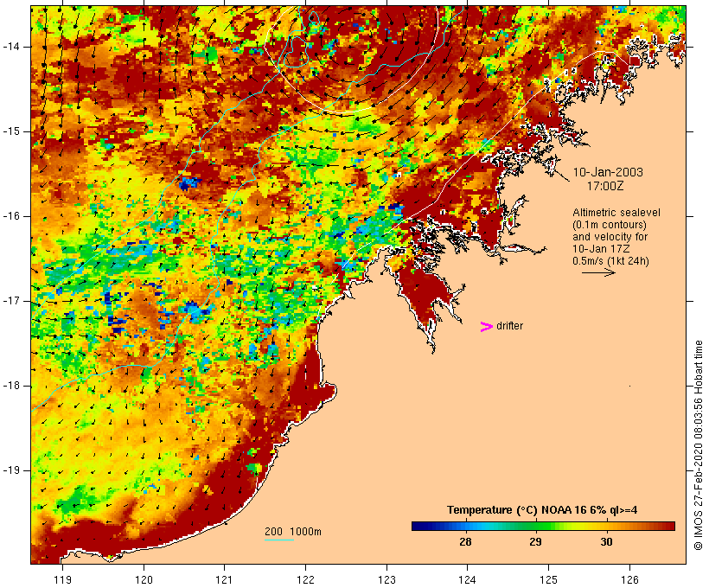Click the velocity scale reference arrow

pos(598,272)
